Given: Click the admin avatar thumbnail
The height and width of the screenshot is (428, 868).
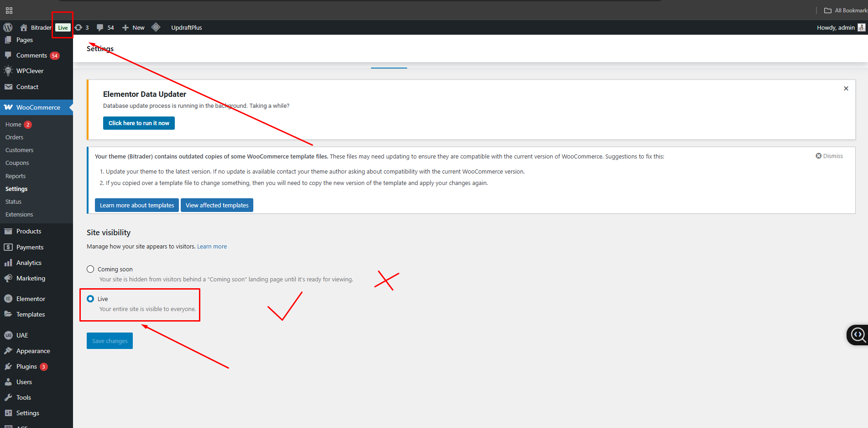Looking at the screenshot, I should 861,27.
